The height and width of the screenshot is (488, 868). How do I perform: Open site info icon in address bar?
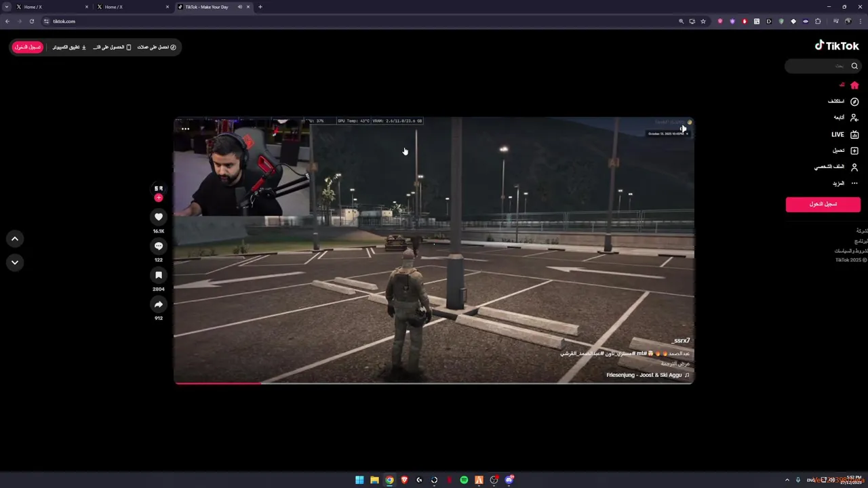coord(47,21)
